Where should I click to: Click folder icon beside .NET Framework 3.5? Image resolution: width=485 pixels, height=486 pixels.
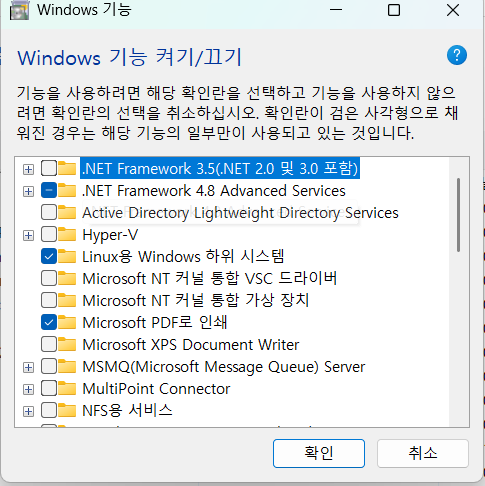[67, 169]
